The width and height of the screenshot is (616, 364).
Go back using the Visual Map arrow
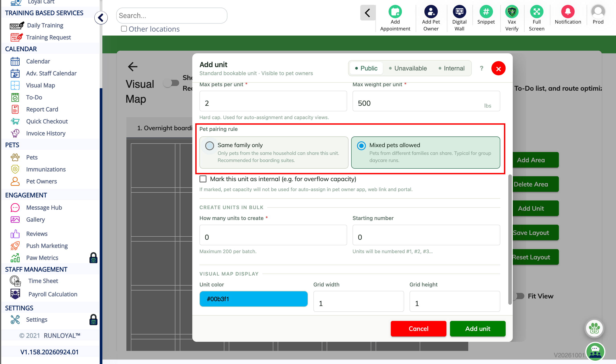tap(133, 66)
